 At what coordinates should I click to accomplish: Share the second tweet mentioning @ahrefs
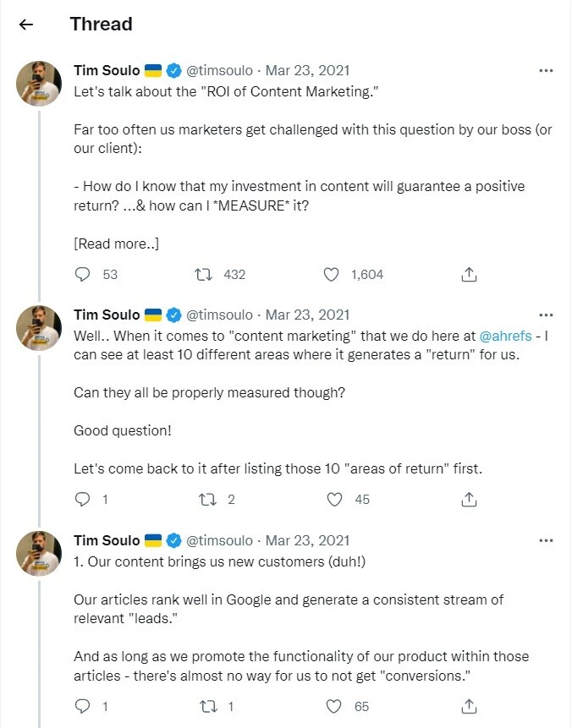point(470,499)
